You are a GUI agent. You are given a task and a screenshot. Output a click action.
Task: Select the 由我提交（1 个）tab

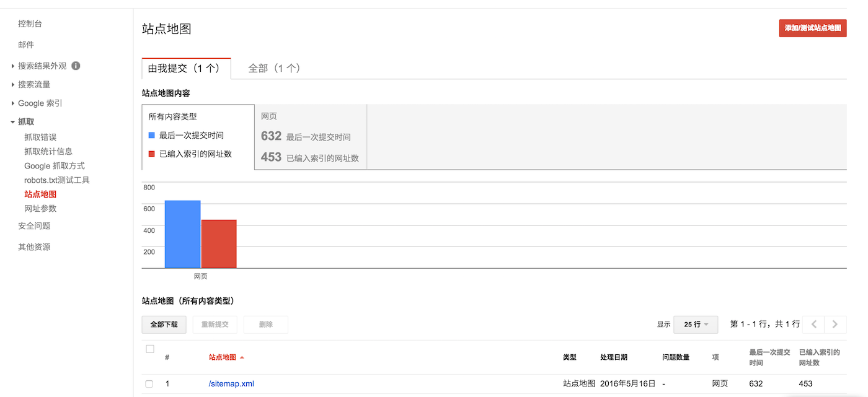click(186, 68)
